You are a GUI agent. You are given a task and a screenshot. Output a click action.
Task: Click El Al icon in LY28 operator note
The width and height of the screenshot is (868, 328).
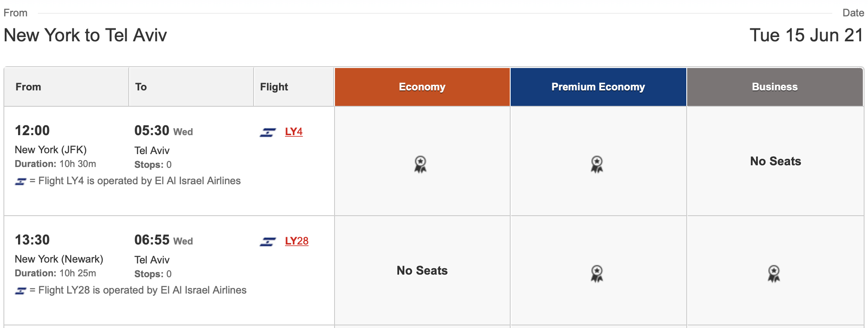click(21, 291)
